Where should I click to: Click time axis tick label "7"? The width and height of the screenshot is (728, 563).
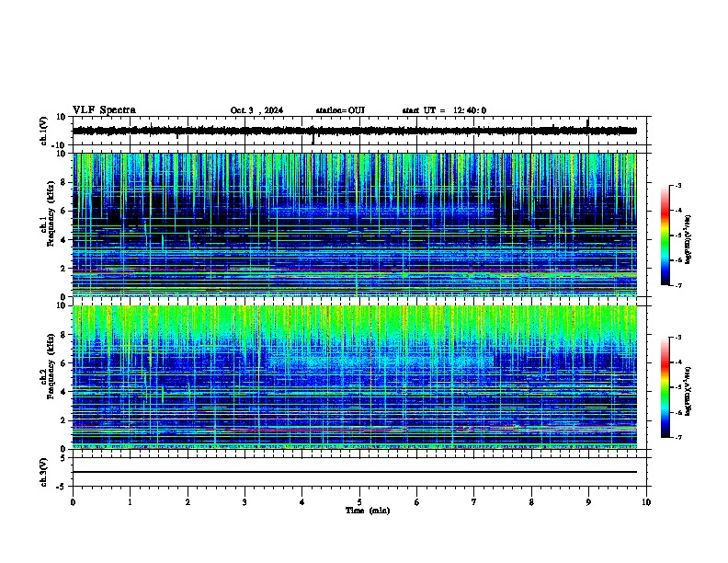tap(474, 502)
